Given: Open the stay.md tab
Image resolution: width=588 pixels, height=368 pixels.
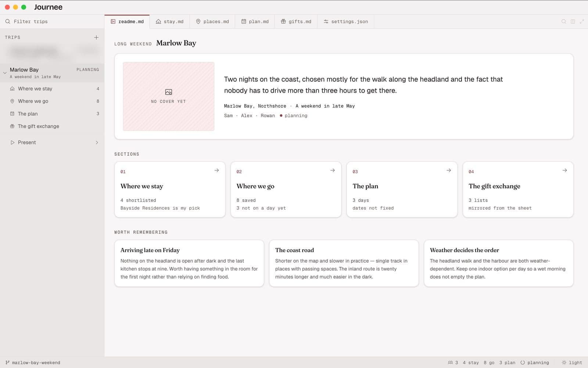Looking at the screenshot, I should coord(169,21).
